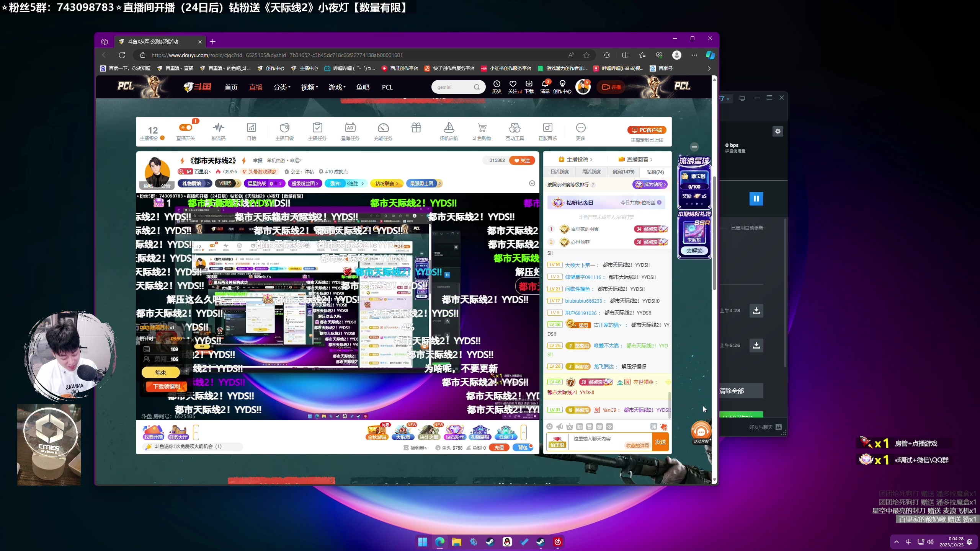
Task: Click the chat input field
Action: point(610,442)
